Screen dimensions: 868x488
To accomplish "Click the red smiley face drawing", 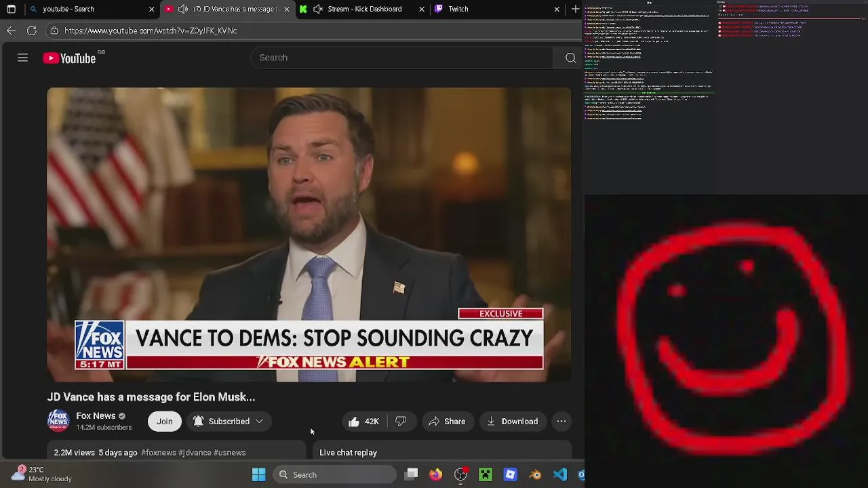I will point(732,338).
